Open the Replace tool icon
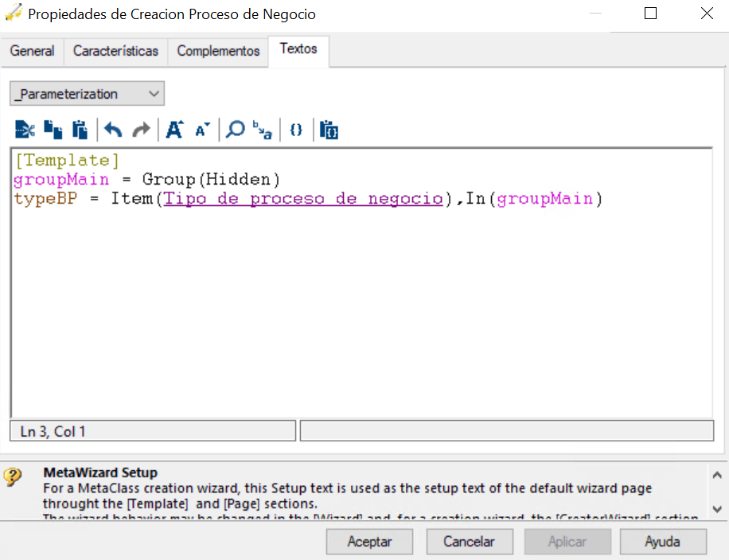The image size is (729, 560). click(262, 130)
